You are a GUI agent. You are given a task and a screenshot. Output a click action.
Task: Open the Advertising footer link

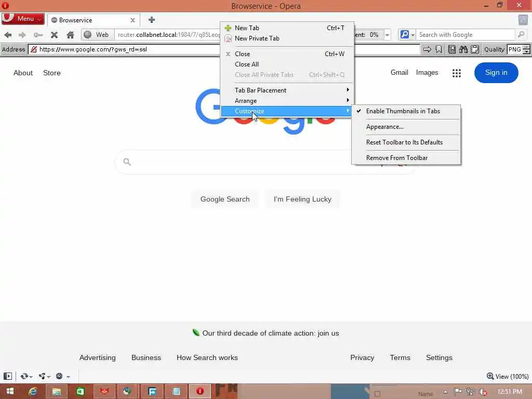(97, 357)
